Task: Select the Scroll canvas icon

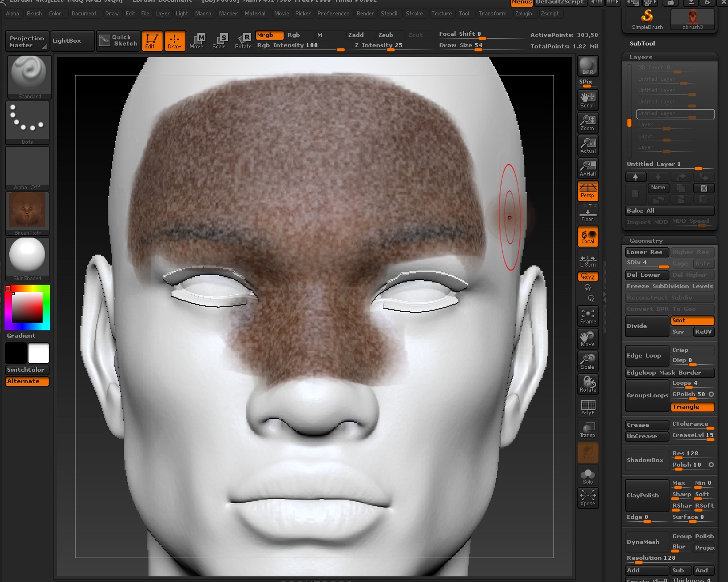Action: [588, 99]
